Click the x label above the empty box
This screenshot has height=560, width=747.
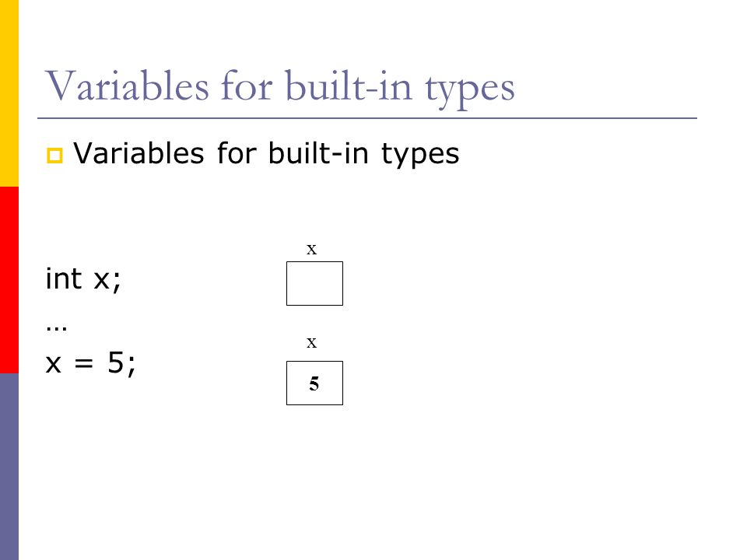[x=311, y=249]
